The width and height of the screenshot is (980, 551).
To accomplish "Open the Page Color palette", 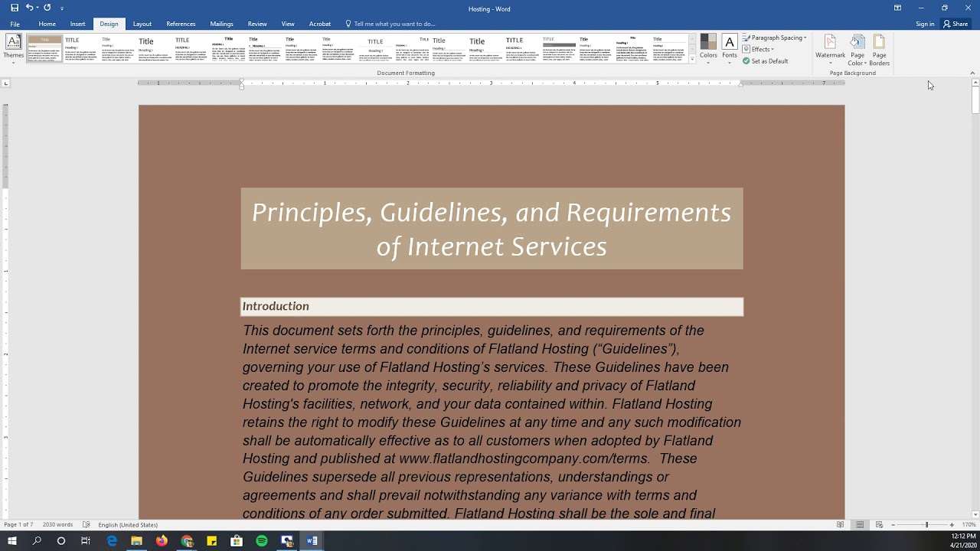I will tap(857, 49).
